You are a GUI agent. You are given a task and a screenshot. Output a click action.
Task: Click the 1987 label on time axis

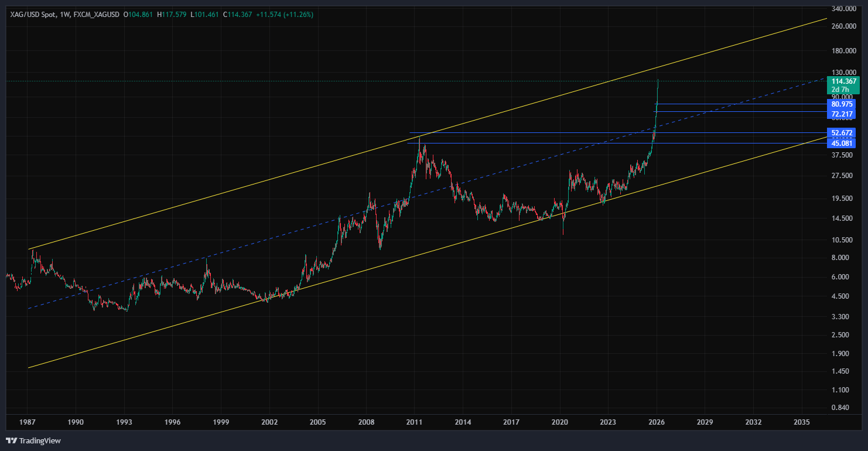point(27,422)
